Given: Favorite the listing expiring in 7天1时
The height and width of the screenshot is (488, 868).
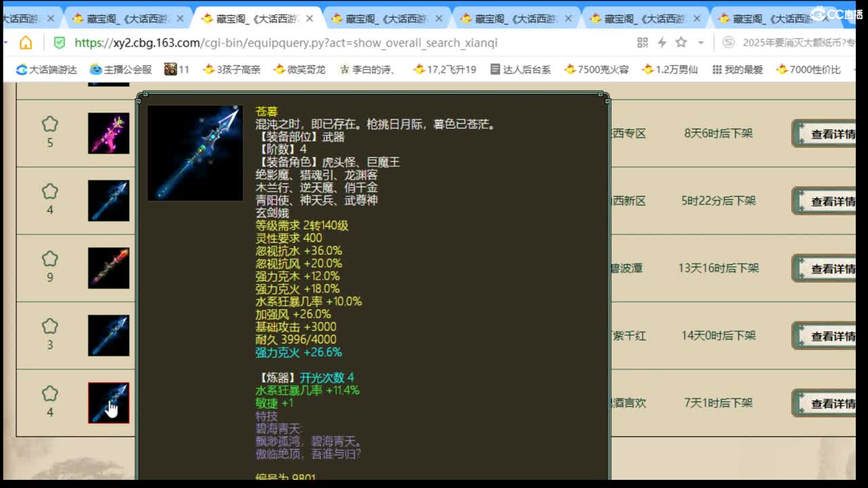Looking at the screenshot, I should click(x=50, y=393).
